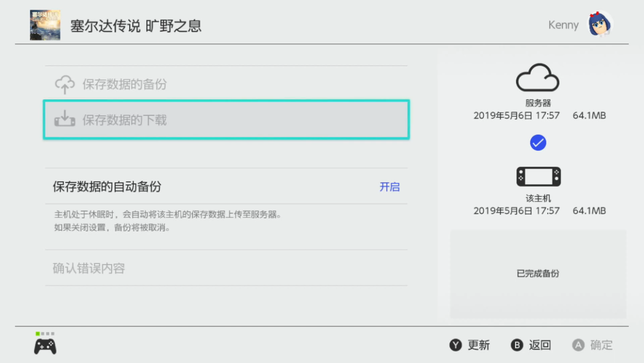Click the controller icon at bottom left
The image size is (644, 363).
pos(45,346)
